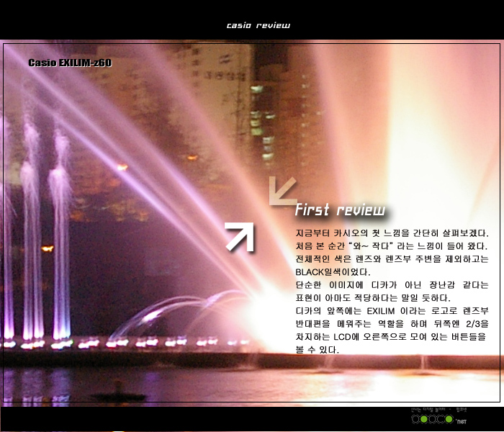Click the "First review" heading

340,210
